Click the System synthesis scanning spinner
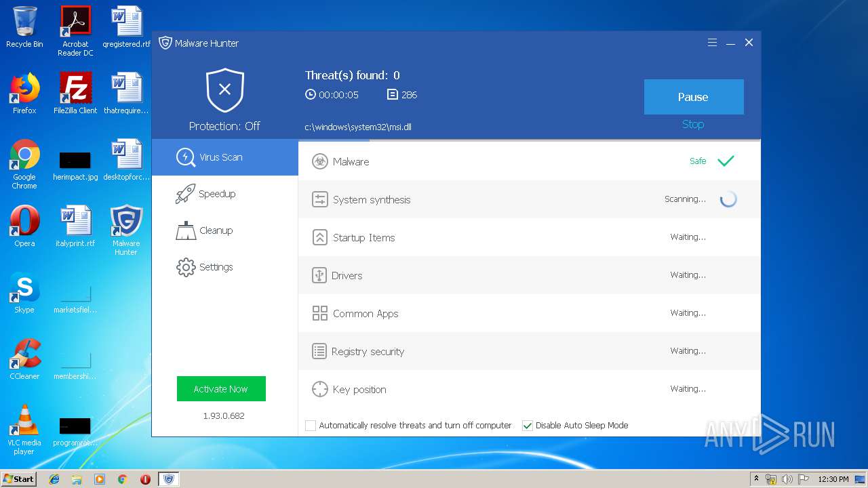The image size is (868, 488). [x=728, y=199]
